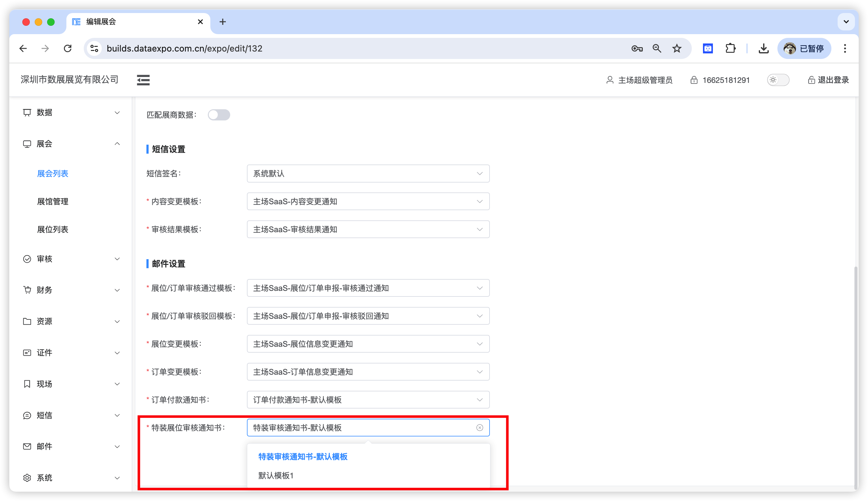Open the 审核结果模板 dropdown
Screen dimensions: 868x501
coord(368,229)
